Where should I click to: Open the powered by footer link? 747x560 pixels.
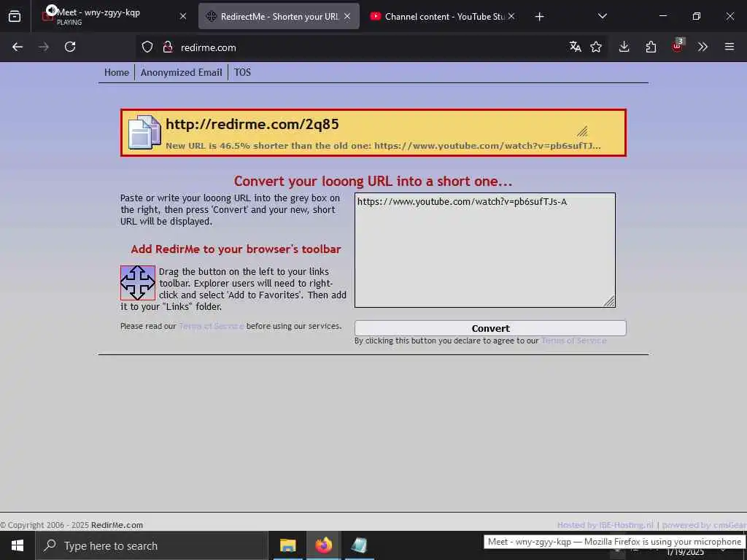point(704,525)
